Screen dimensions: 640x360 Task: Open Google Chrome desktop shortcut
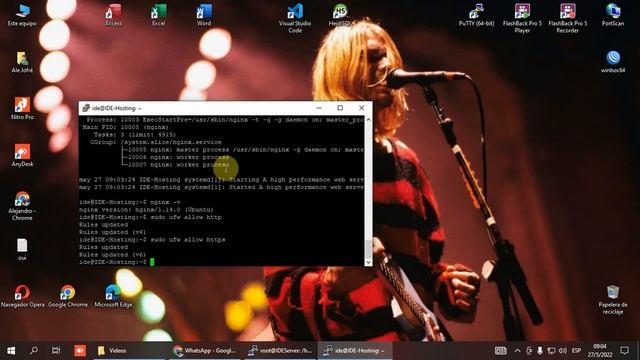(x=68, y=296)
